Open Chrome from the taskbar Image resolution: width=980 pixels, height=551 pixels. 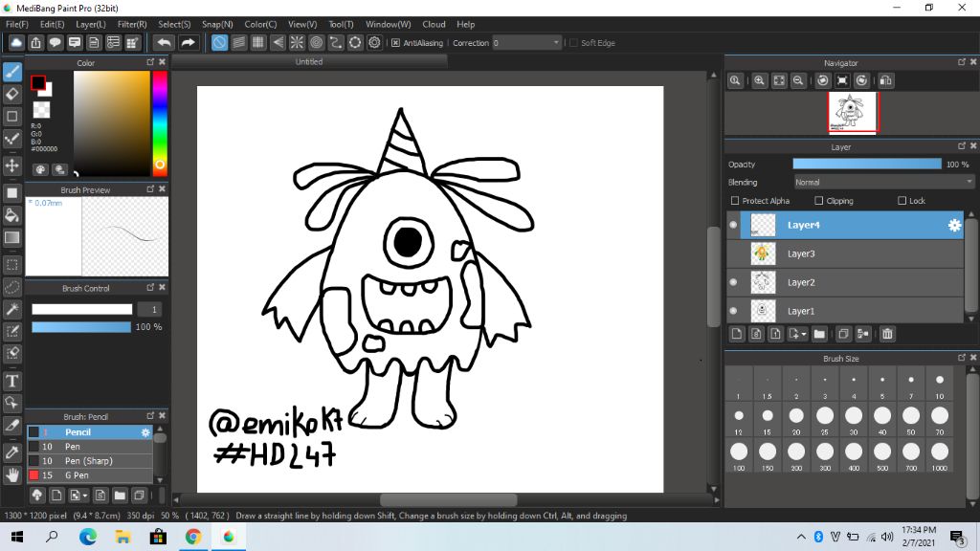point(193,537)
